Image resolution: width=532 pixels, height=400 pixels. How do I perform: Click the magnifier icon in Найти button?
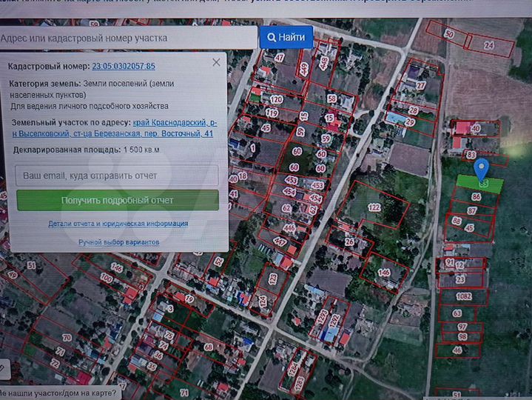pos(272,37)
